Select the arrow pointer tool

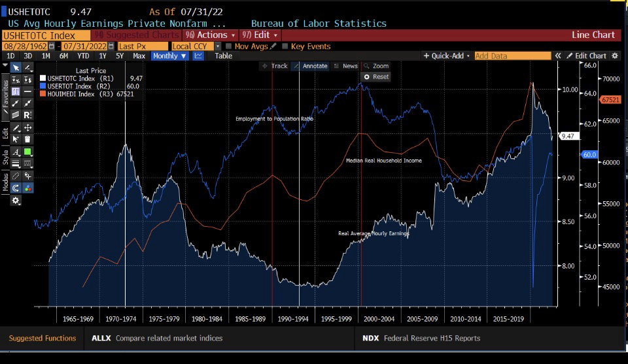click(x=16, y=68)
